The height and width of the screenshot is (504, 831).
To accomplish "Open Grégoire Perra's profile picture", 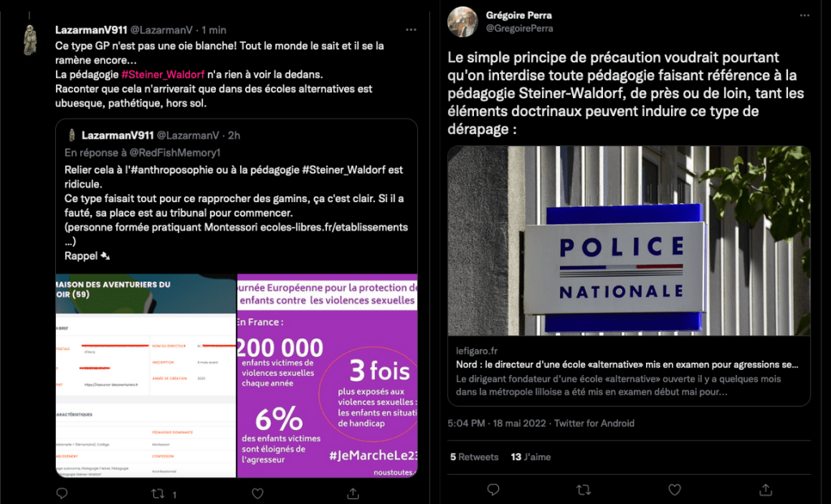I will [x=463, y=21].
